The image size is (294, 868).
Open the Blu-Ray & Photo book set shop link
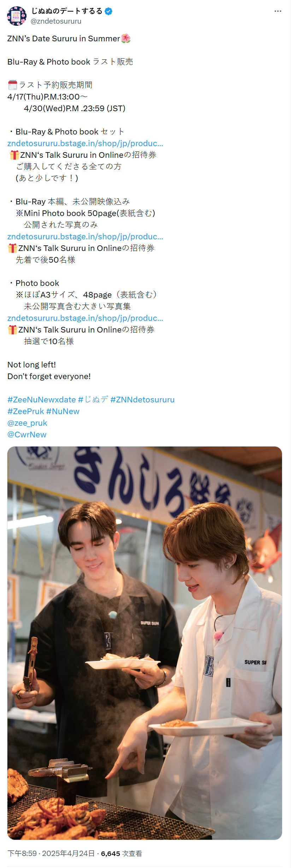(85, 143)
